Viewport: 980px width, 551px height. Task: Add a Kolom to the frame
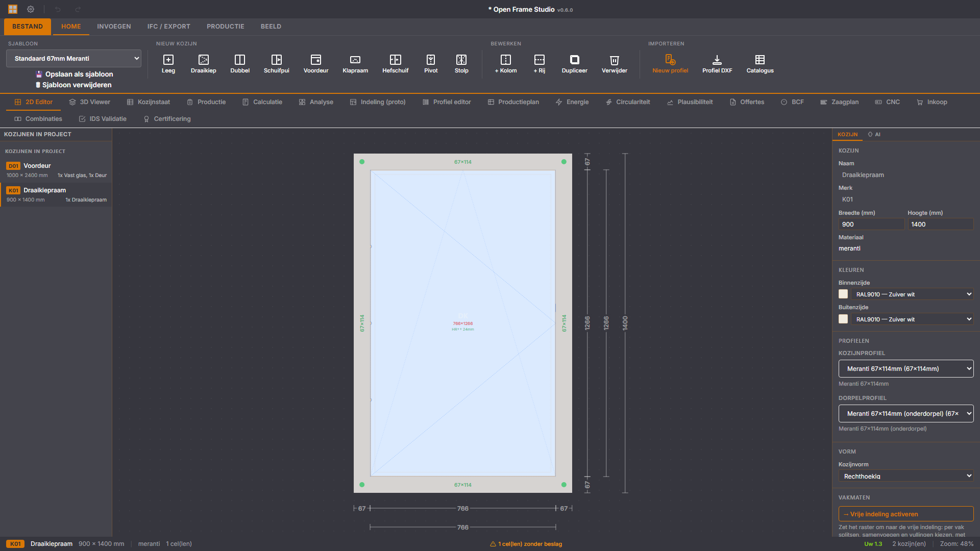506,64
